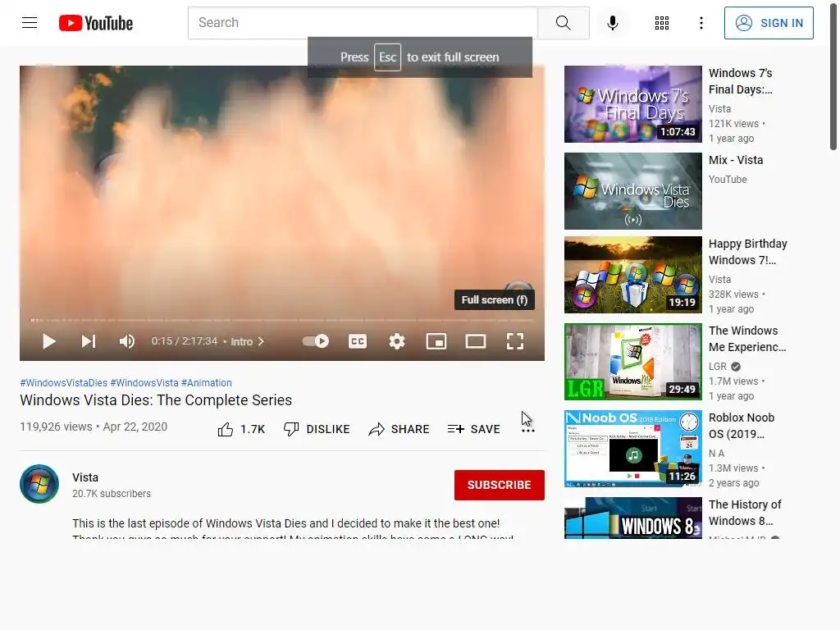Expand the Intro chapter chevron
Screen dimensions: 840x630
[x=261, y=341]
